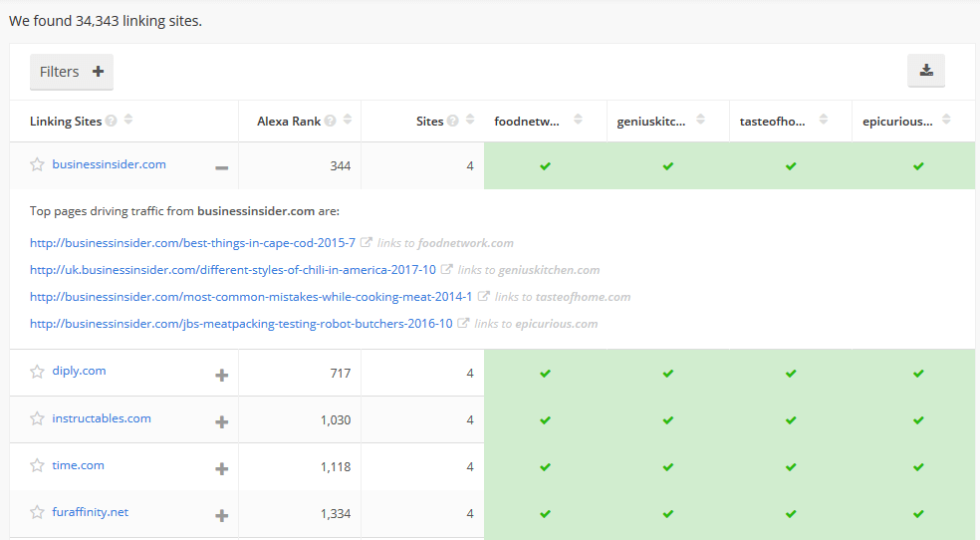Sort by Linking Sites column arrows
The image size is (980, 540).
point(128,120)
